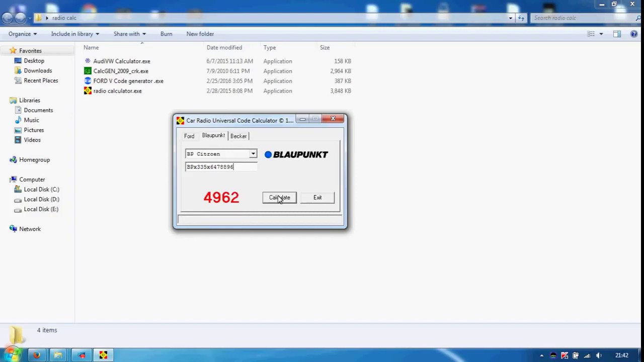
Task: Open Firefox from the taskbar
Action: tap(36, 355)
